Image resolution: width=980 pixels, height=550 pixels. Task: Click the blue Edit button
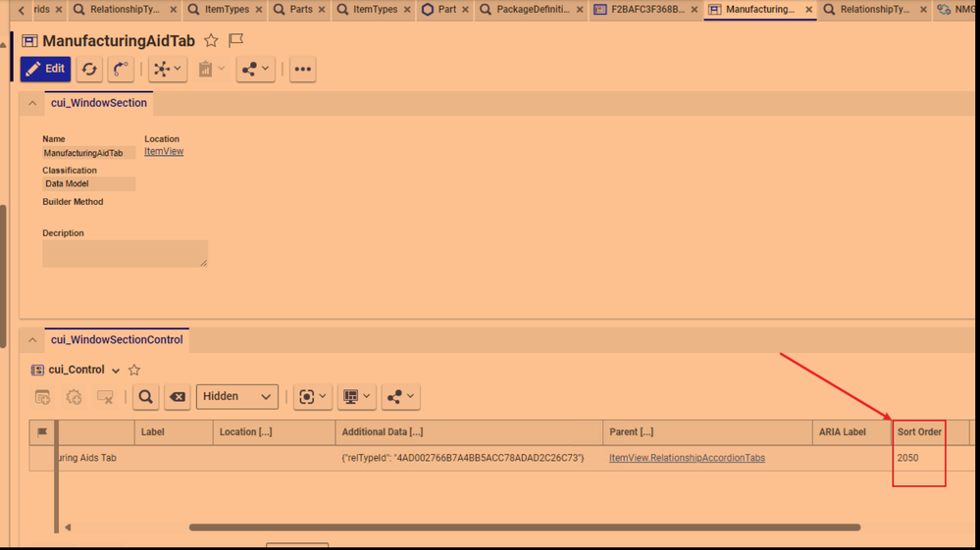click(x=45, y=69)
